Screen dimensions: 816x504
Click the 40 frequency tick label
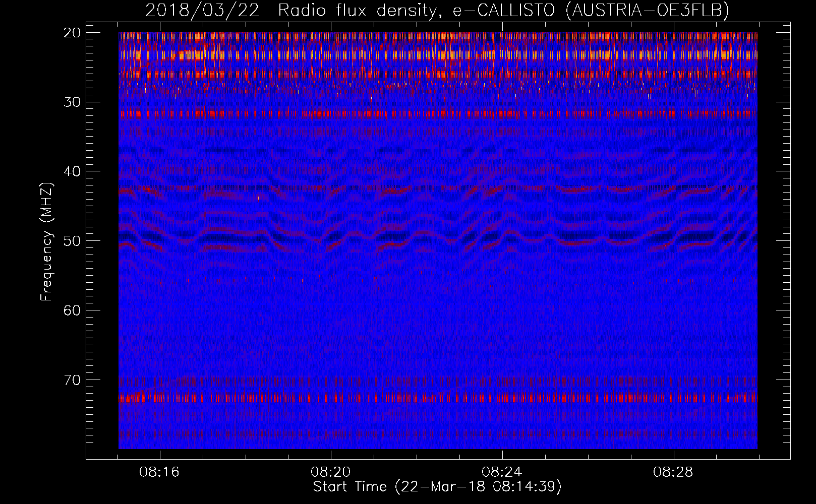[x=72, y=171]
